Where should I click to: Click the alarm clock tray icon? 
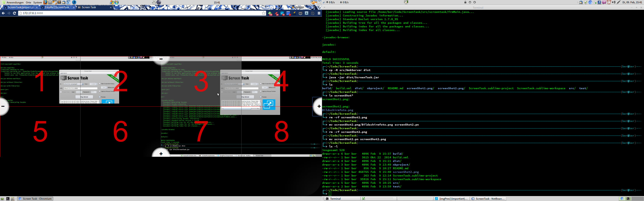tap(609, 2)
